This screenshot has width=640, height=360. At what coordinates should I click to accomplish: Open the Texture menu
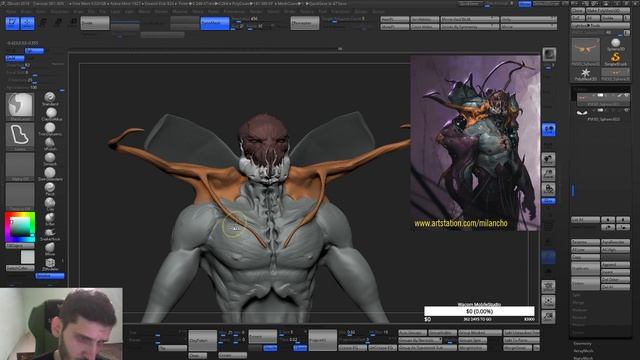[307, 12]
